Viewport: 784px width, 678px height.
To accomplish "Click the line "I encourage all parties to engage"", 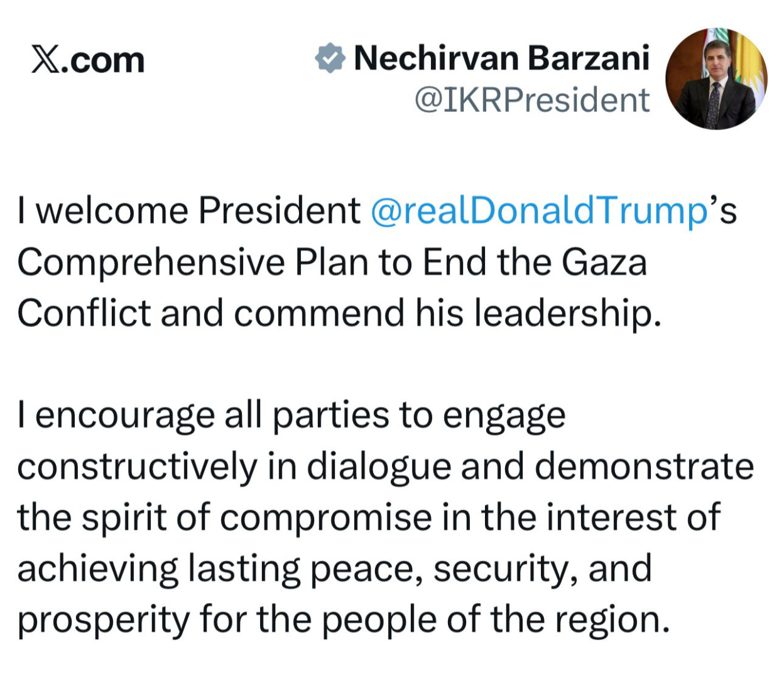I will (x=291, y=416).
